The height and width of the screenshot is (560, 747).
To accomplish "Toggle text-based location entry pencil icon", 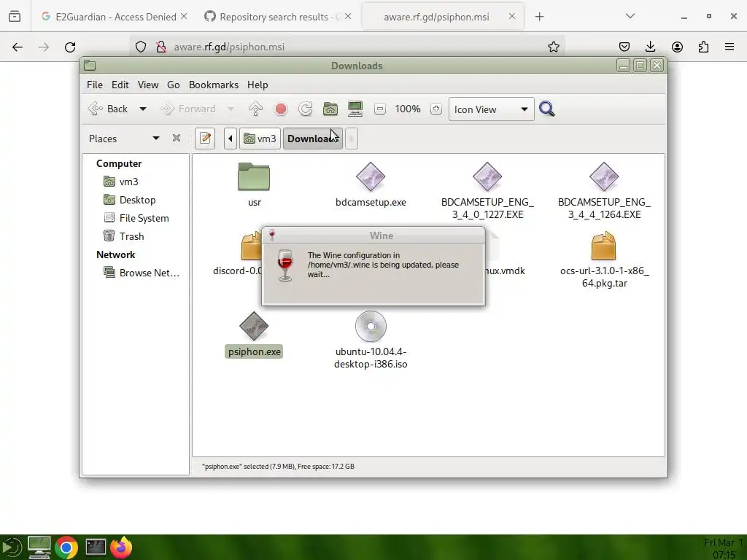I will point(205,139).
